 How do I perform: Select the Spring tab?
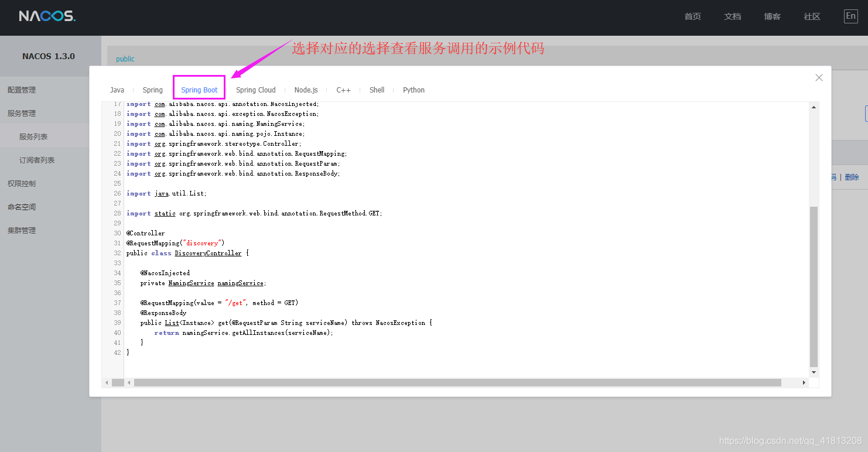(153, 90)
